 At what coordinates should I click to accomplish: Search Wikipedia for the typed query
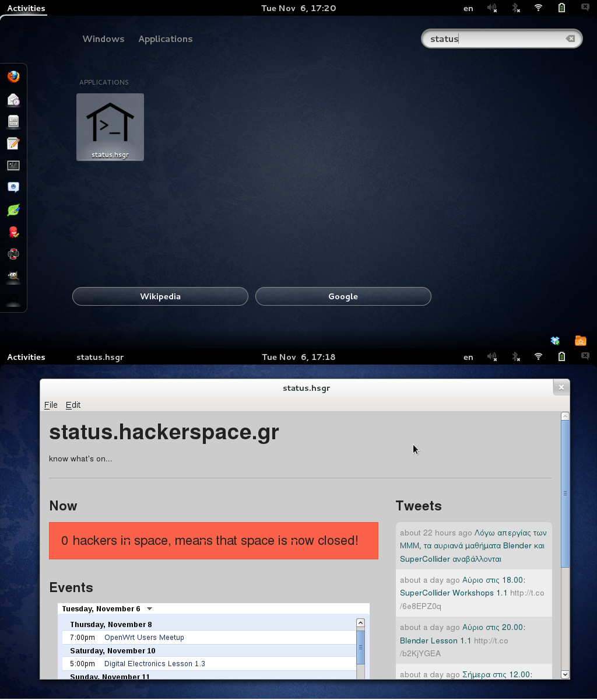tap(160, 296)
